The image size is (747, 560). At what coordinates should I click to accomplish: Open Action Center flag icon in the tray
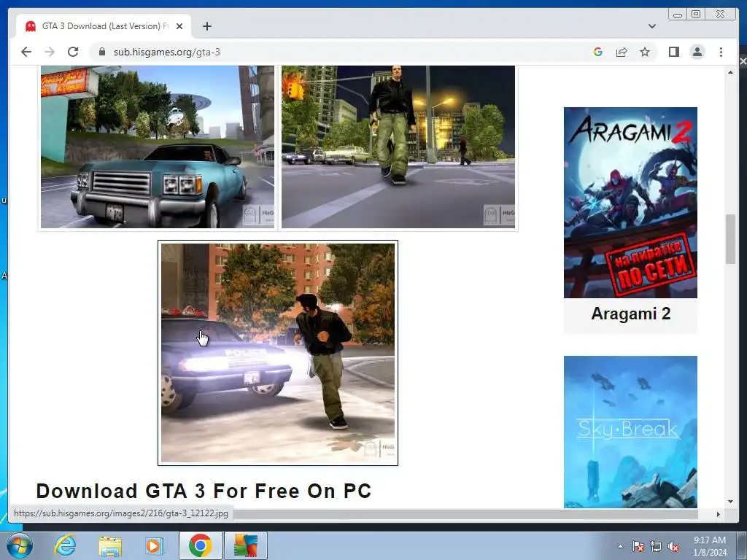point(638,546)
